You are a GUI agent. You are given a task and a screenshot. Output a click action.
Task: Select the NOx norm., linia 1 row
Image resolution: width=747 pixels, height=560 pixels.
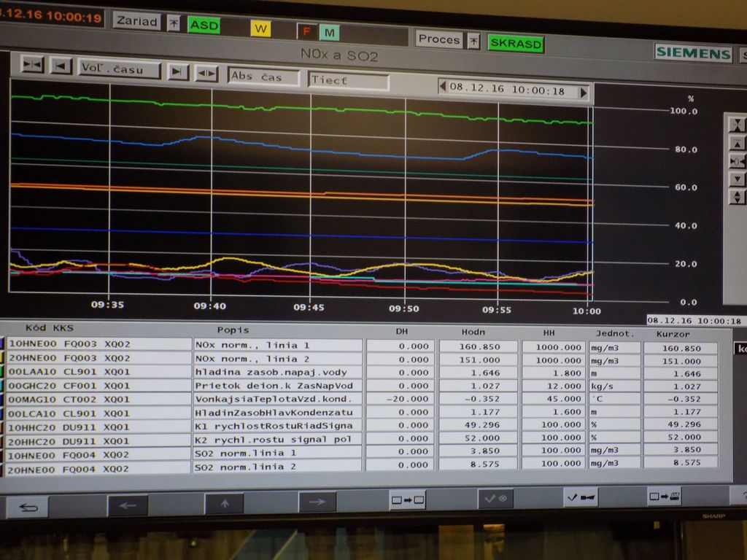[x=277, y=345]
